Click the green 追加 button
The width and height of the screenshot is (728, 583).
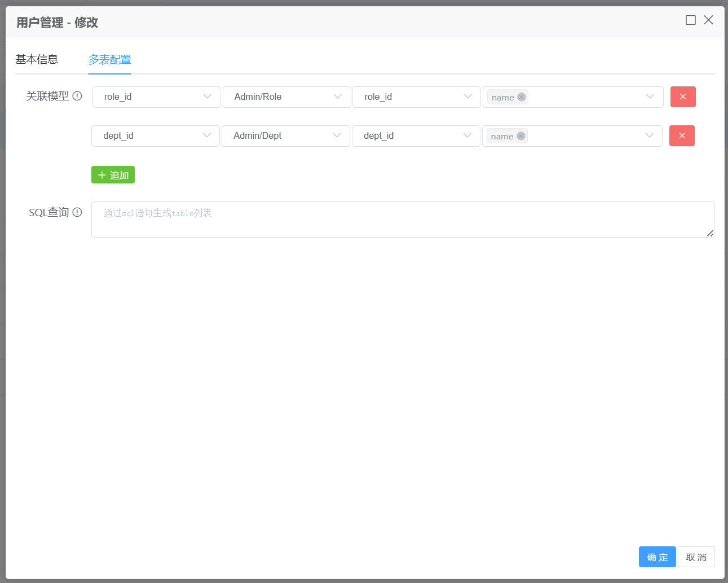click(x=113, y=175)
